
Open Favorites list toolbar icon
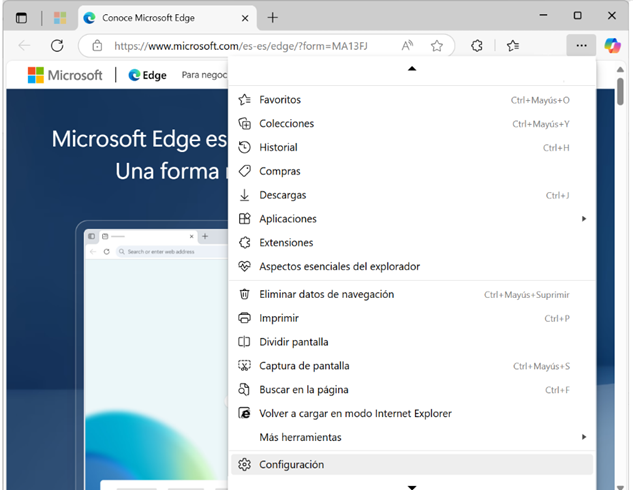513,46
